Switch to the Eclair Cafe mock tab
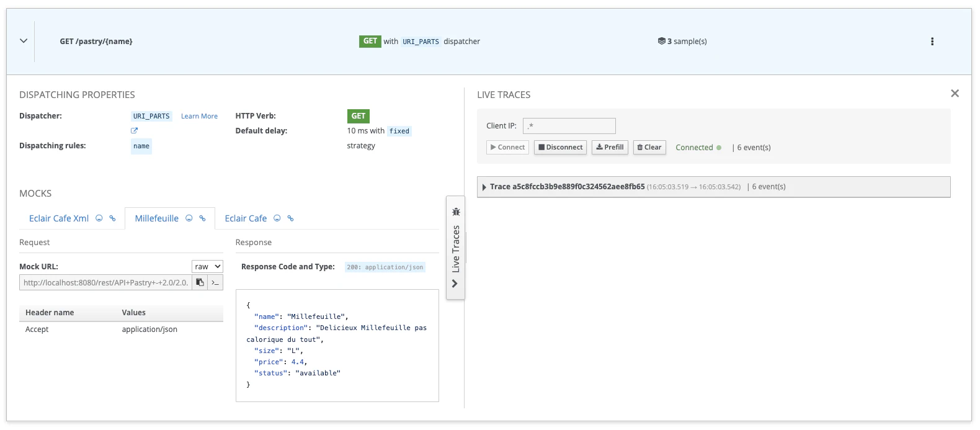 tap(246, 218)
